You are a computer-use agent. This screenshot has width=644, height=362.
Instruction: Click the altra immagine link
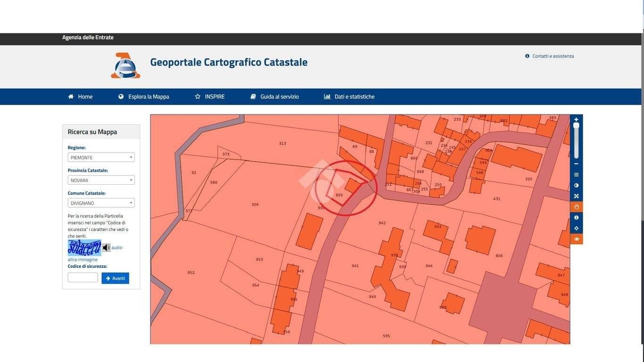pyautogui.click(x=83, y=260)
